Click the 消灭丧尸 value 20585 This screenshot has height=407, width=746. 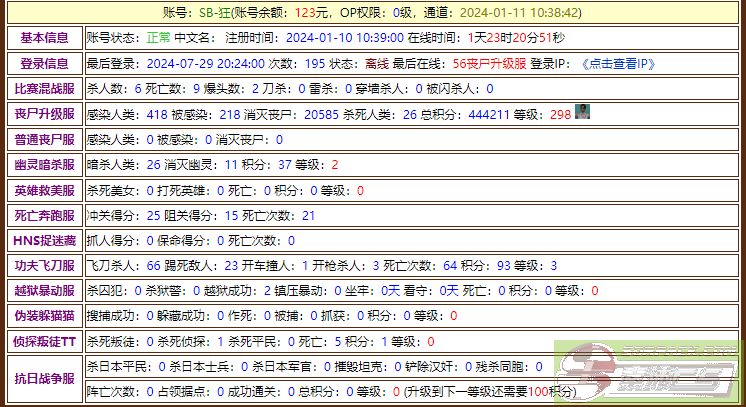click(x=322, y=114)
